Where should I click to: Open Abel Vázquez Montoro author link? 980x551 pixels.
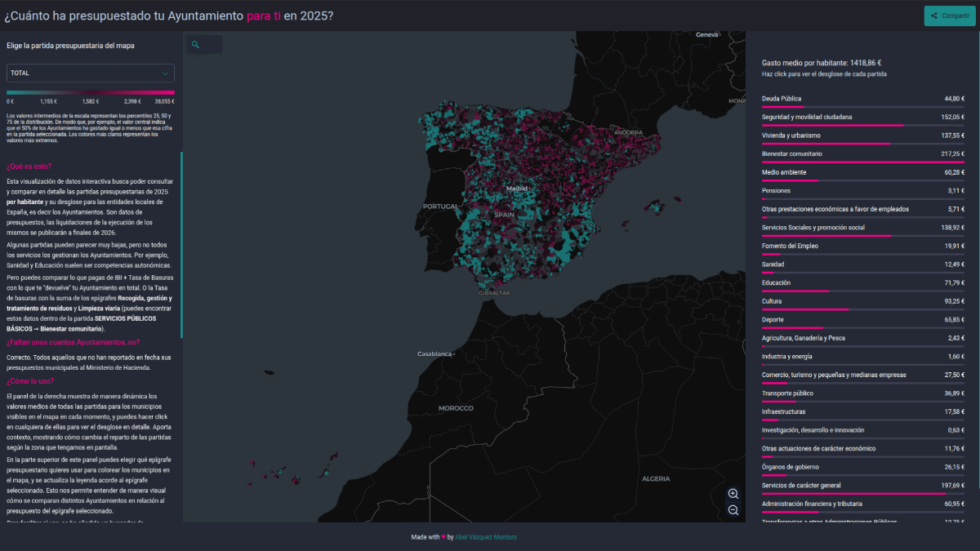(486, 537)
